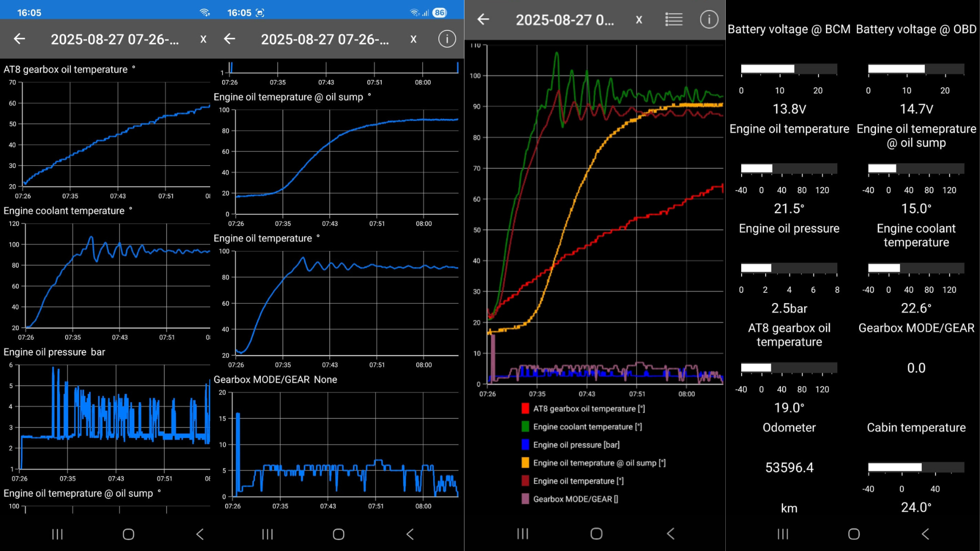This screenshot has width=980, height=551.
Task: Click Cabin temperature gauge bar
Action: 916,467
